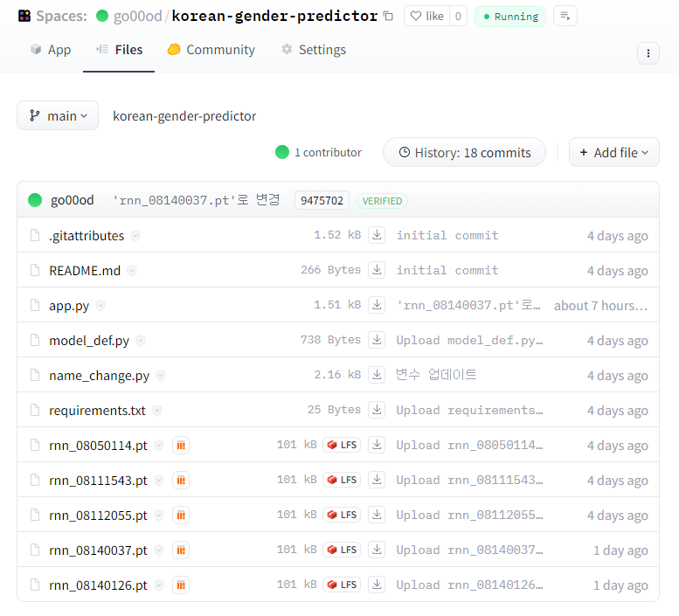Download the requirements.txt file
The height and width of the screenshot is (616, 679).
[377, 410]
